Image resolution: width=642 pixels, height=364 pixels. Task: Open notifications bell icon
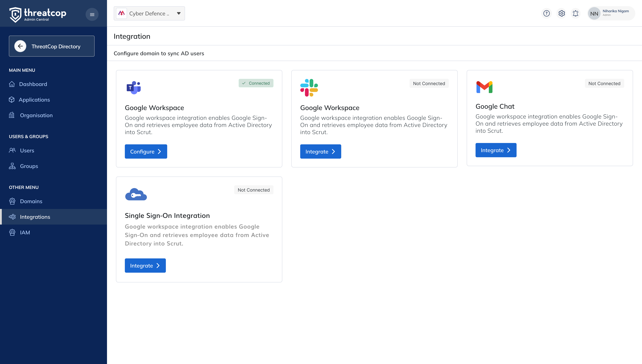575,13
